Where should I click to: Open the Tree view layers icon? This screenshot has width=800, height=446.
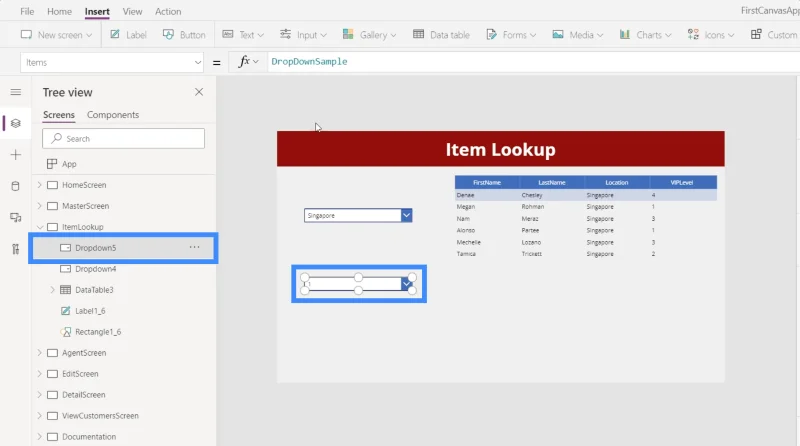(x=16, y=123)
